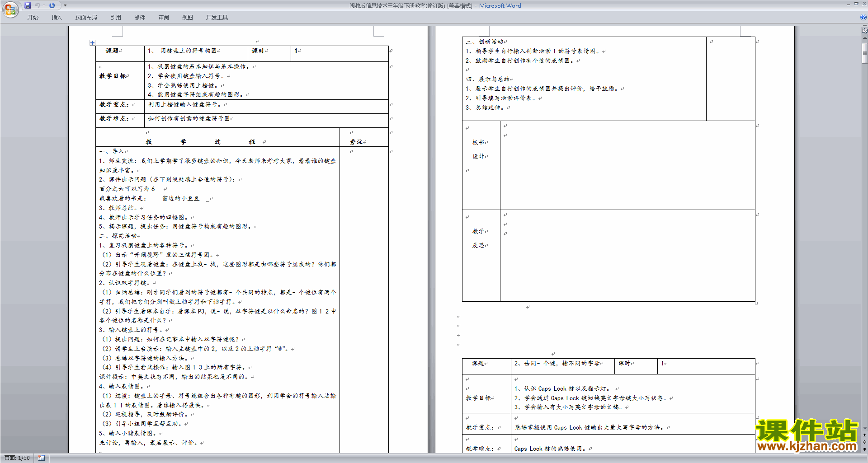Click line '2、引导填写活动评价表'
Viewport: 868px width, 463px height.
click(x=501, y=98)
